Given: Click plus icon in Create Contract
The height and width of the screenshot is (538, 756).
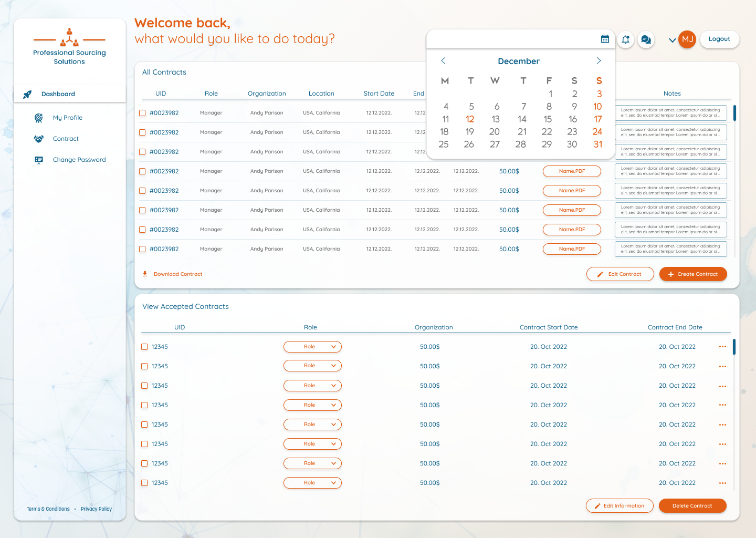Looking at the screenshot, I should (670, 274).
